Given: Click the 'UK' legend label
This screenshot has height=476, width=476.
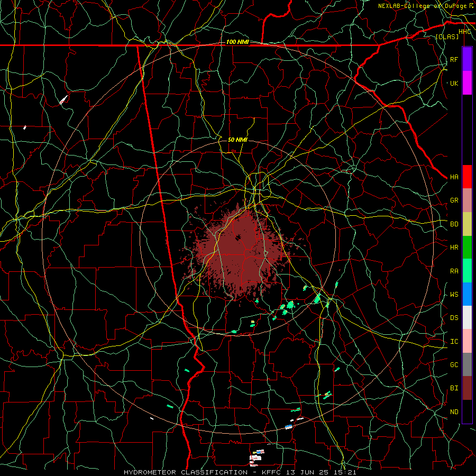Looking at the screenshot, I should click(454, 83).
